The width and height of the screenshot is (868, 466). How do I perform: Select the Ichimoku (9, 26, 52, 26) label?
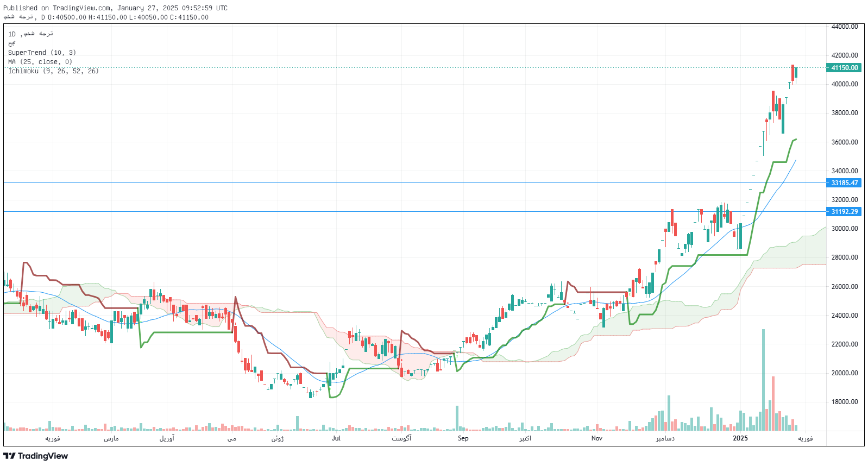tap(53, 71)
